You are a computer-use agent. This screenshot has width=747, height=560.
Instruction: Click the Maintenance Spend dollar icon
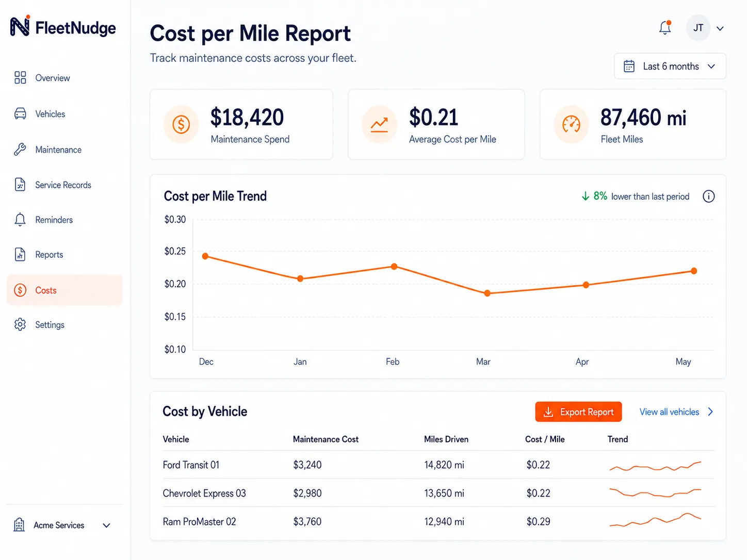181,124
